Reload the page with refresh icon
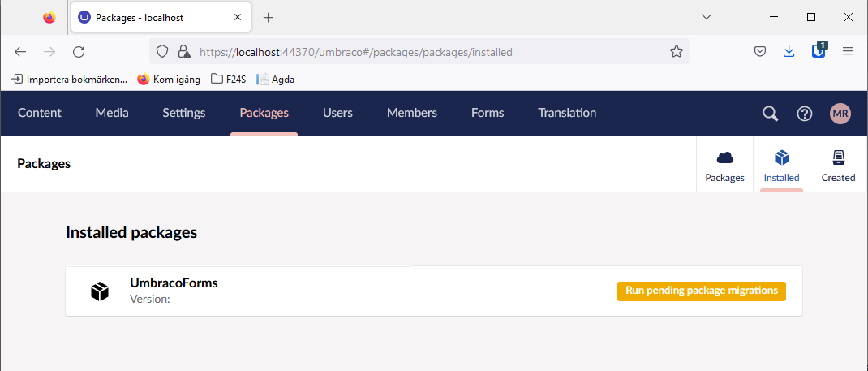Viewport: 868px width, 371px height. 79,51
